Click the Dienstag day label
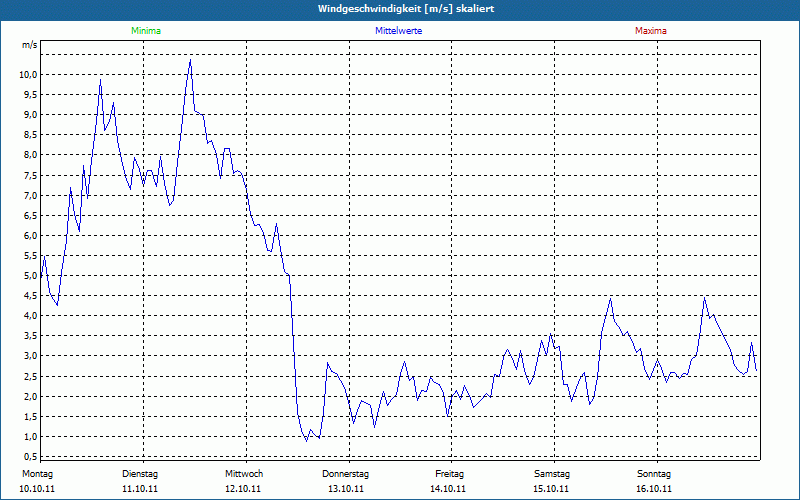Viewport: 800px width, 500px height. pos(140,474)
